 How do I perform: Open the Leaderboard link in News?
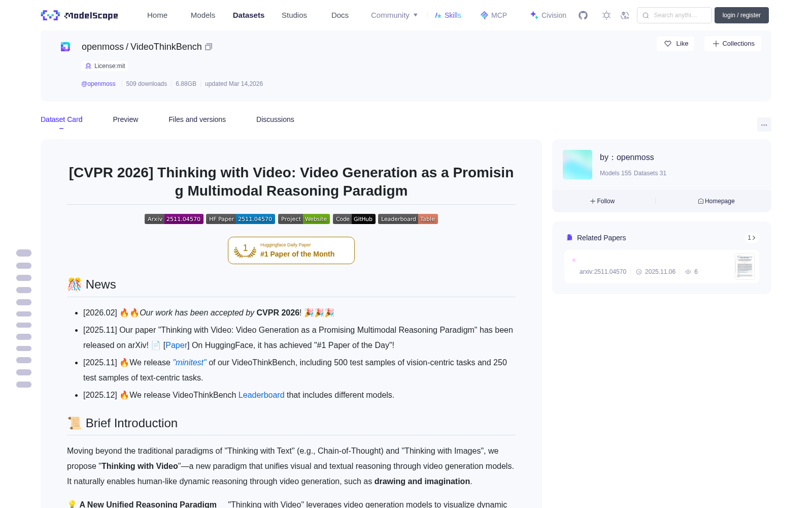pos(261,395)
